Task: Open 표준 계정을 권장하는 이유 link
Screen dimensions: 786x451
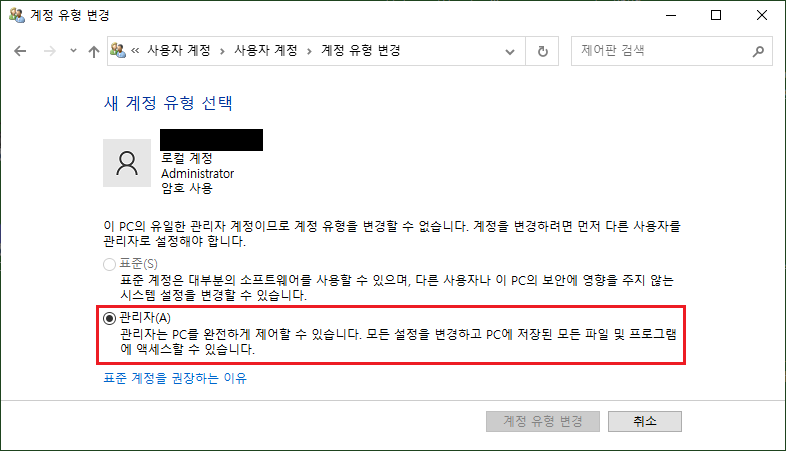Action: (175, 378)
